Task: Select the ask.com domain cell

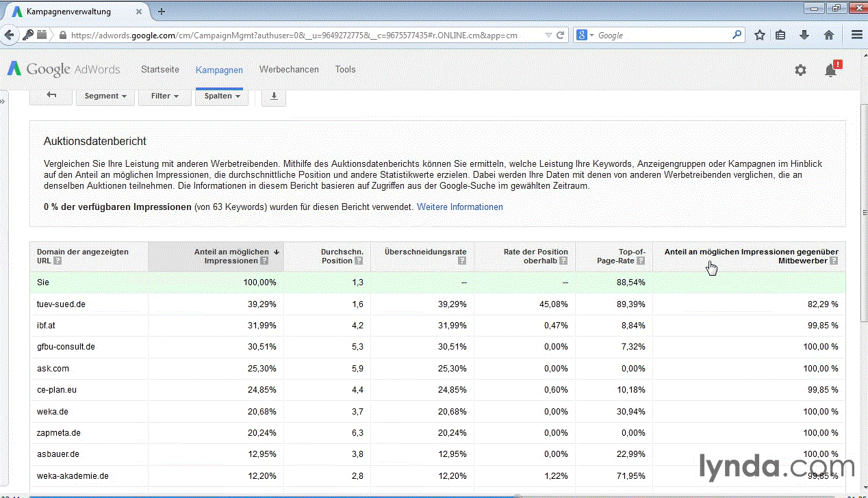Action: tap(53, 369)
